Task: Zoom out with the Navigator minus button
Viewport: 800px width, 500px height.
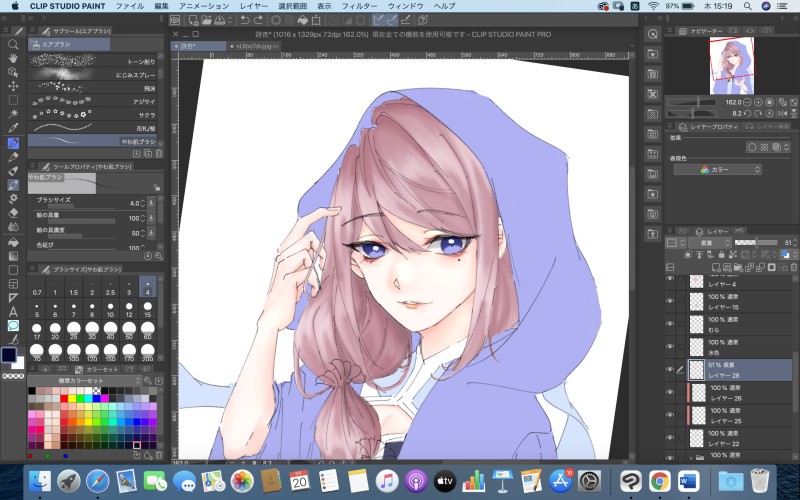Action: tap(747, 102)
